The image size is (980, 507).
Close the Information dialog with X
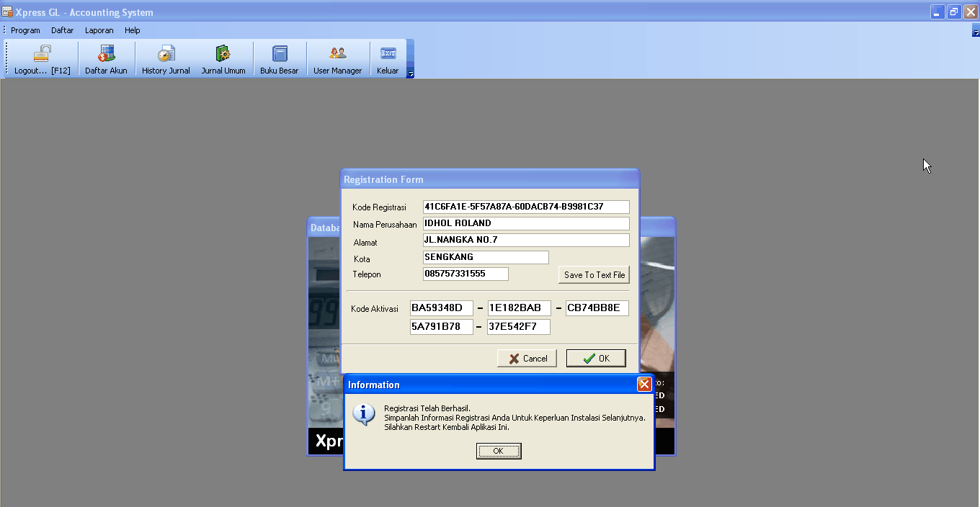[644, 385]
